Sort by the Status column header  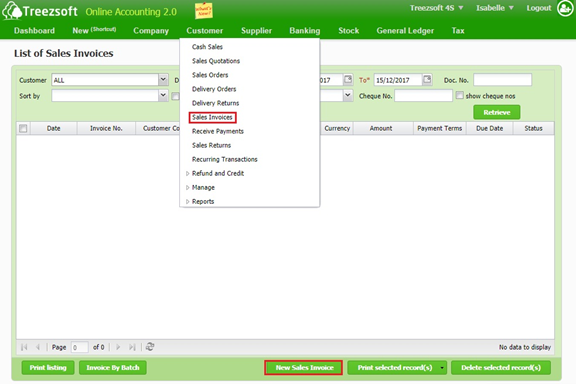(533, 128)
